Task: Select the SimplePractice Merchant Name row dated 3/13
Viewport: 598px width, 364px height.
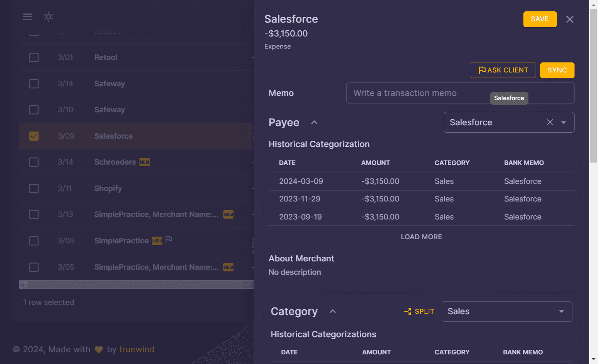Action: coord(34,214)
